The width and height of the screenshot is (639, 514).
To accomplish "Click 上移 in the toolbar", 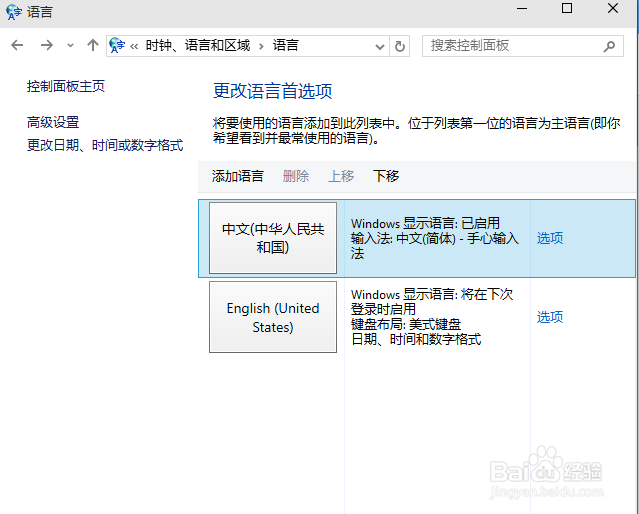I will click(x=341, y=176).
